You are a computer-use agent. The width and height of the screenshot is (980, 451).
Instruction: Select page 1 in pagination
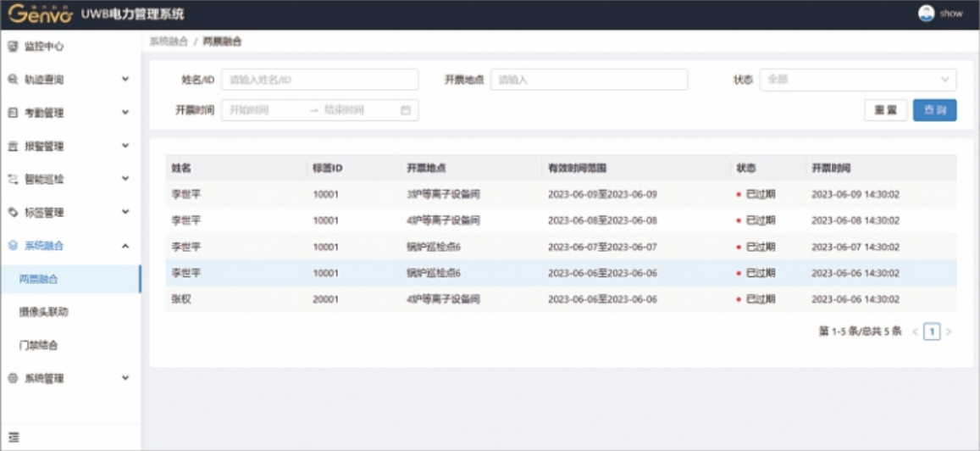coord(932,332)
